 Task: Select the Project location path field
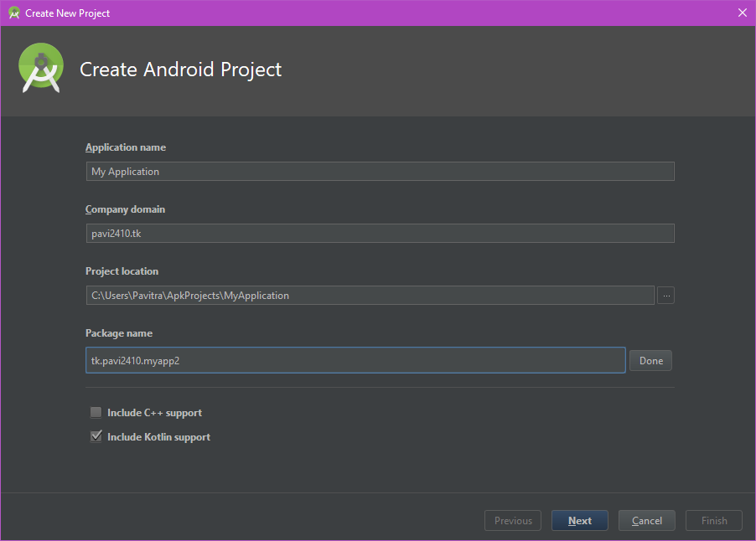(x=370, y=295)
